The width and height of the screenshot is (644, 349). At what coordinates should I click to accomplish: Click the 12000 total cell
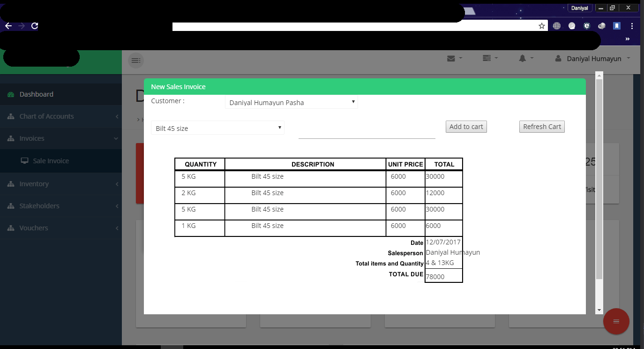tap(444, 195)
